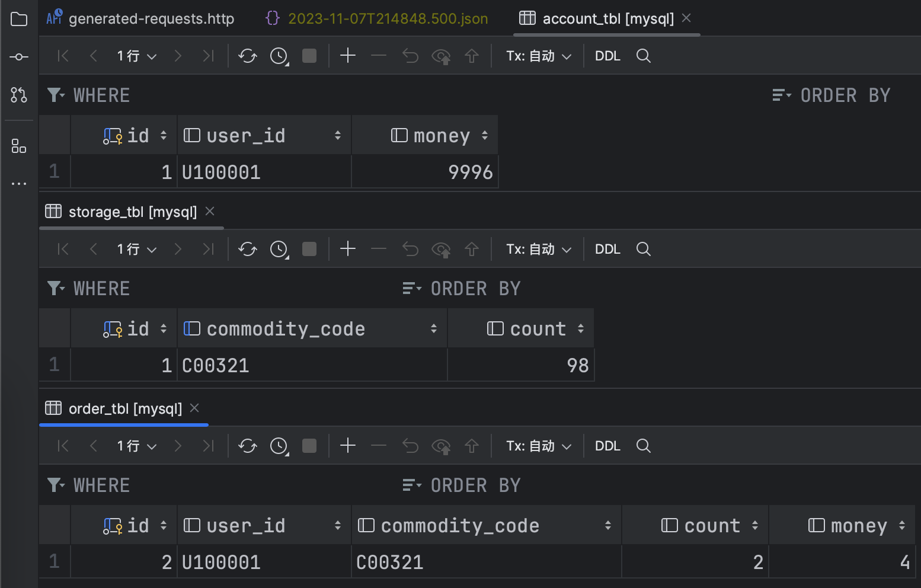The width and height of the screenshot is (921, 588).
Task: Open Tx mode dropdown in order_tbl
Action: click(x=539, y=446)
